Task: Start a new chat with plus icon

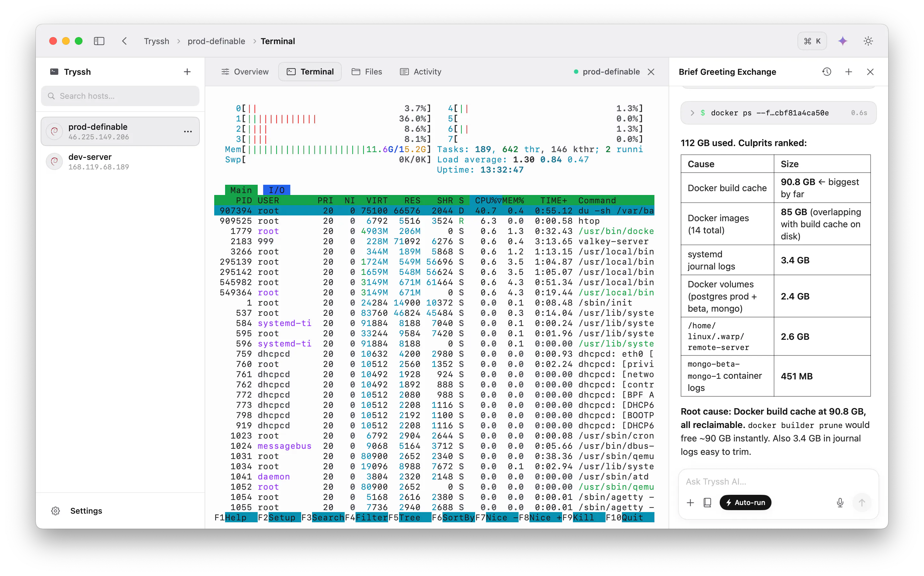Action: (849, 72)
